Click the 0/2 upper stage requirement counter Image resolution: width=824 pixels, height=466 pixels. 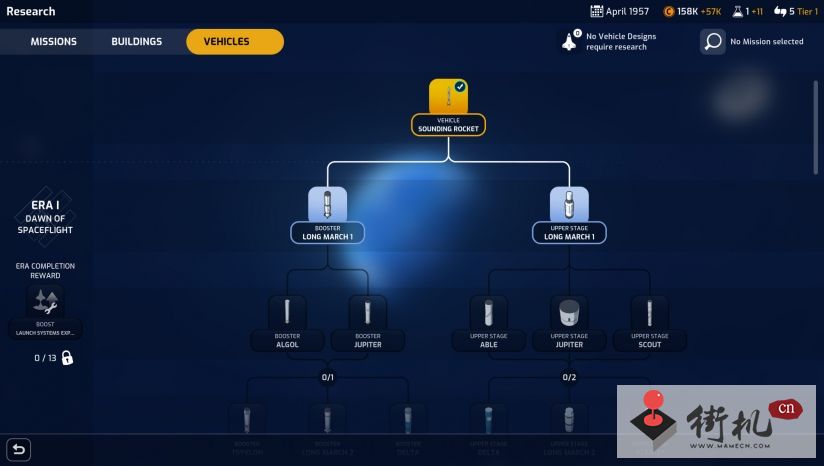[x=569, y=377]
